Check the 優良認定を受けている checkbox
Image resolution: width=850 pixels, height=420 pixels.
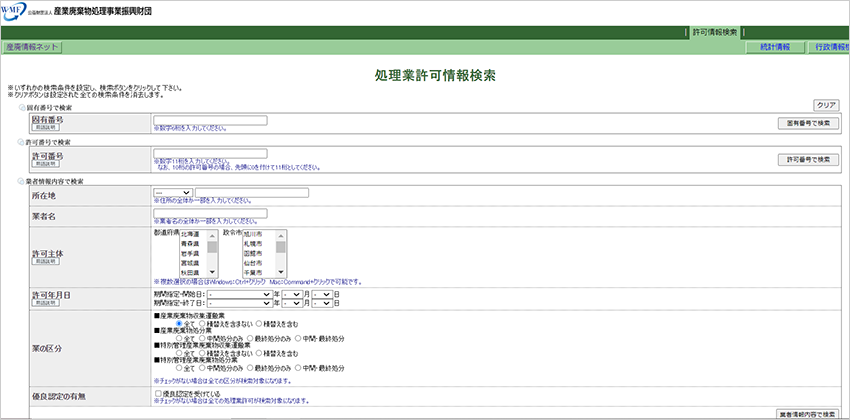click(x=158, y=394)
